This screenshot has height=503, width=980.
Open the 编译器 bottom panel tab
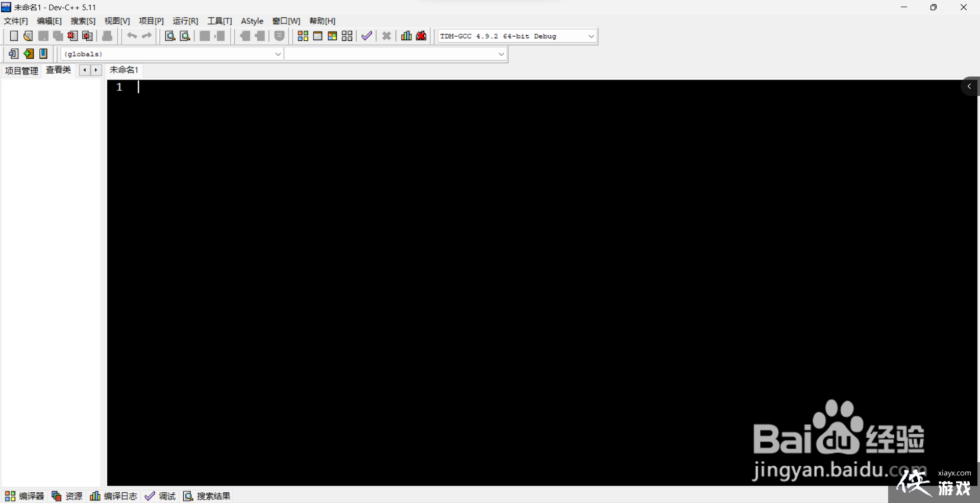[24, 496]
